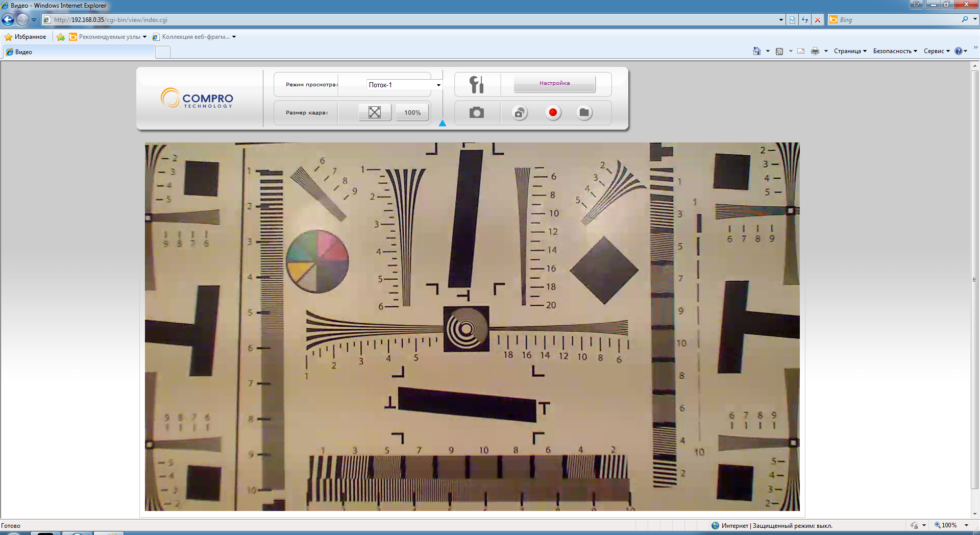Open the recordings folder round button

click(x=584, y=112)
